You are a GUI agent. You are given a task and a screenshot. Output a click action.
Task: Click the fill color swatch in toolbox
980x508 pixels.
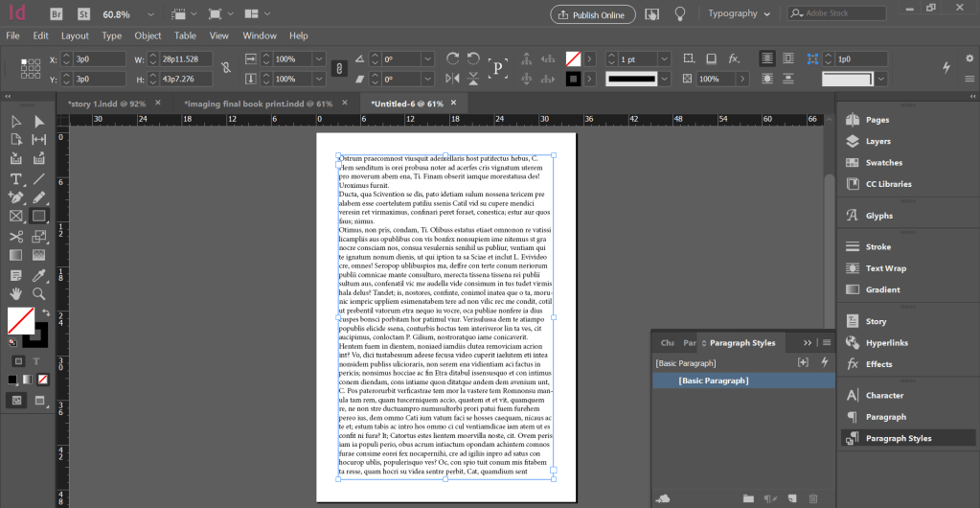coord(21,321)
